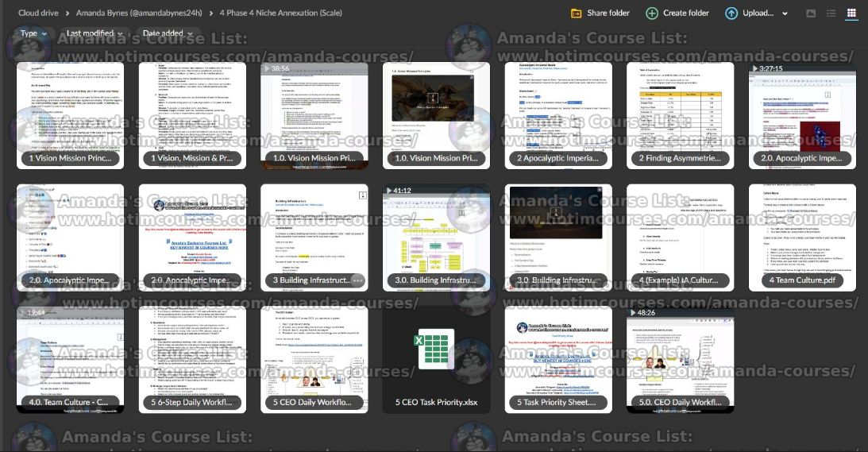Viewport: 868px width, 452px height.
Task: Open the Date added filter dropdown
Action: 165,33
